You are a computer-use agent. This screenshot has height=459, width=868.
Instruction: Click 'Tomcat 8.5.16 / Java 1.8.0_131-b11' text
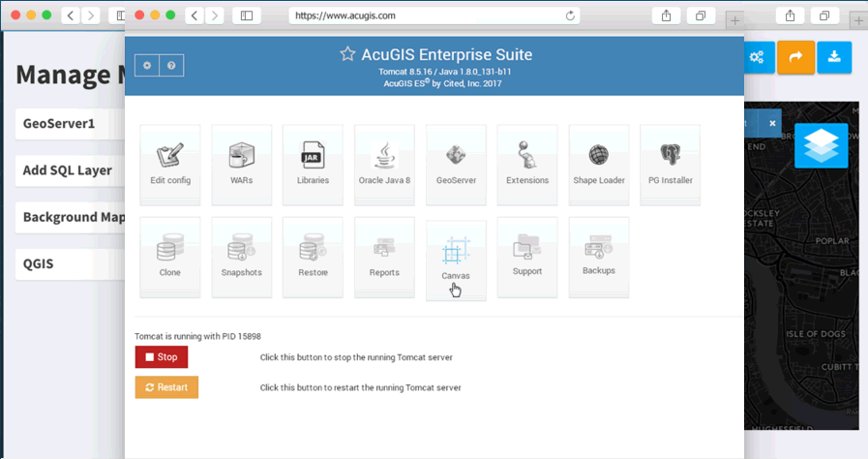click(x=444, y=72)
